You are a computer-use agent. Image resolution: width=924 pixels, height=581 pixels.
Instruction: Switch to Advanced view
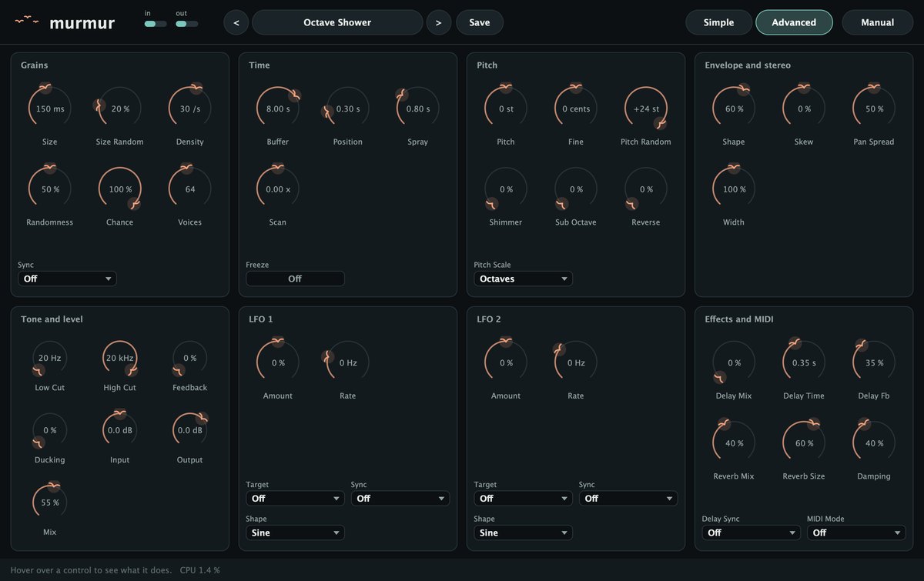click(x=794, y=22)
